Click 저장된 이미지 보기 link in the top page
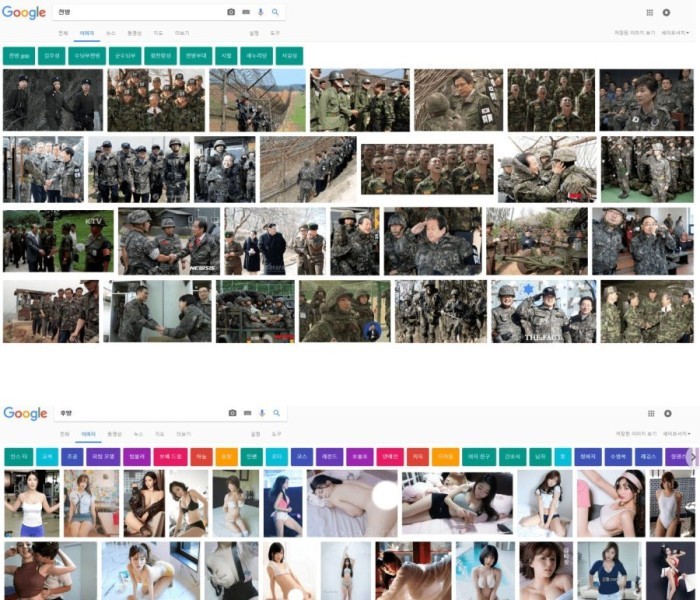The image size is (700, 600). [x=633, y=33]
